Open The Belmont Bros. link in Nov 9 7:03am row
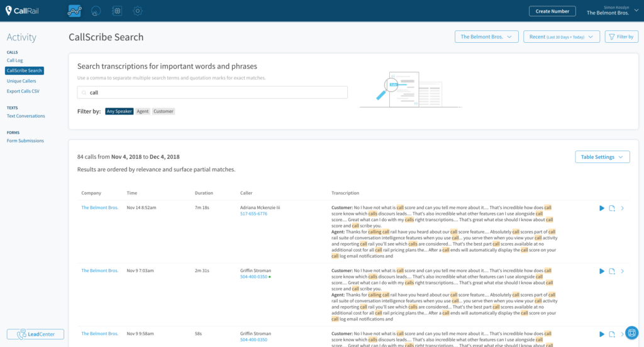 [x=100, y=271]
